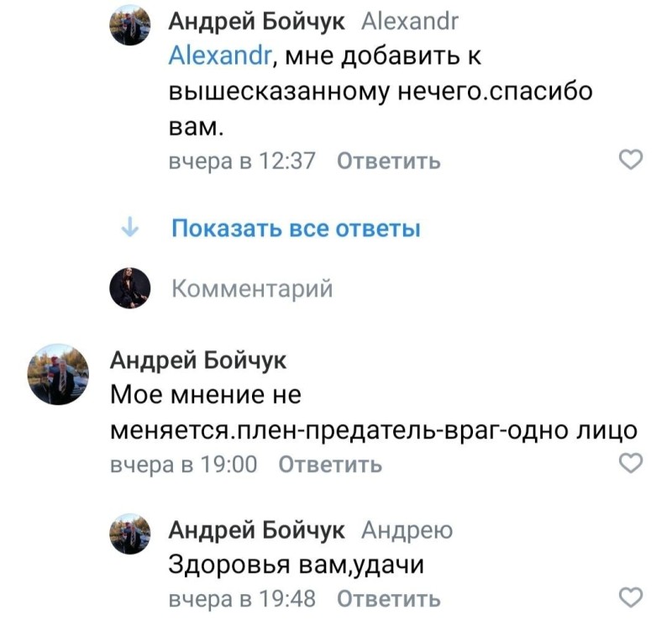The image size is (672, 642).
Task: Like the comment posted at 19:48
Action: coord(631,597)
